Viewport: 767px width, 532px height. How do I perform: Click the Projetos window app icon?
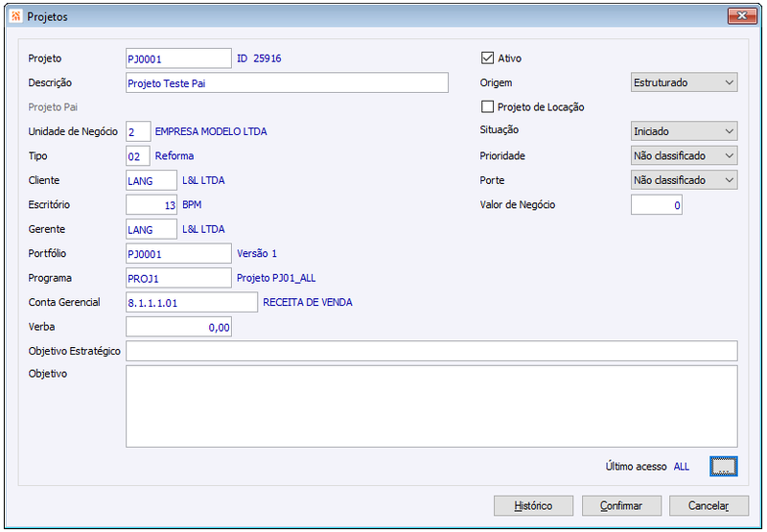[15, 16]
